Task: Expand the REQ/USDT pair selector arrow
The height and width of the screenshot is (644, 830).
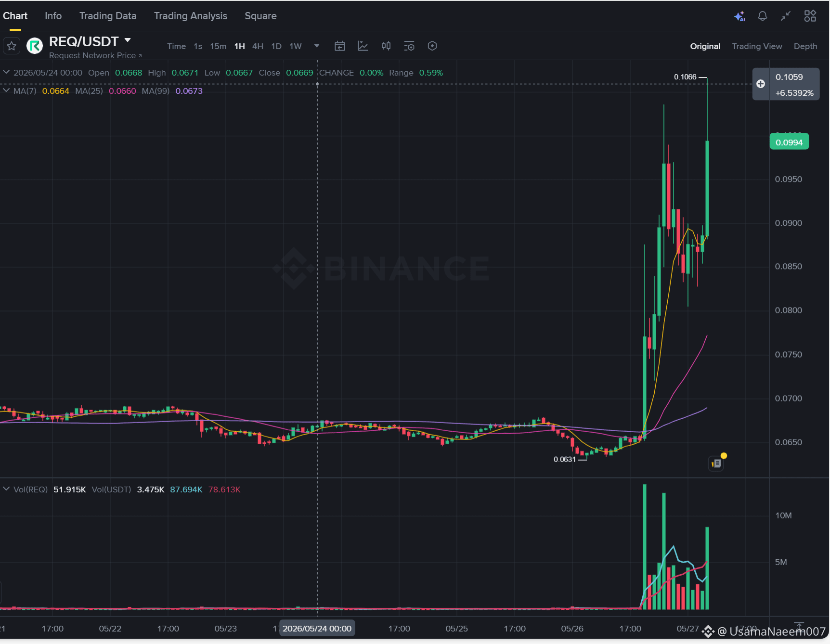Action: pyautogui.click(x=128, y=40)
